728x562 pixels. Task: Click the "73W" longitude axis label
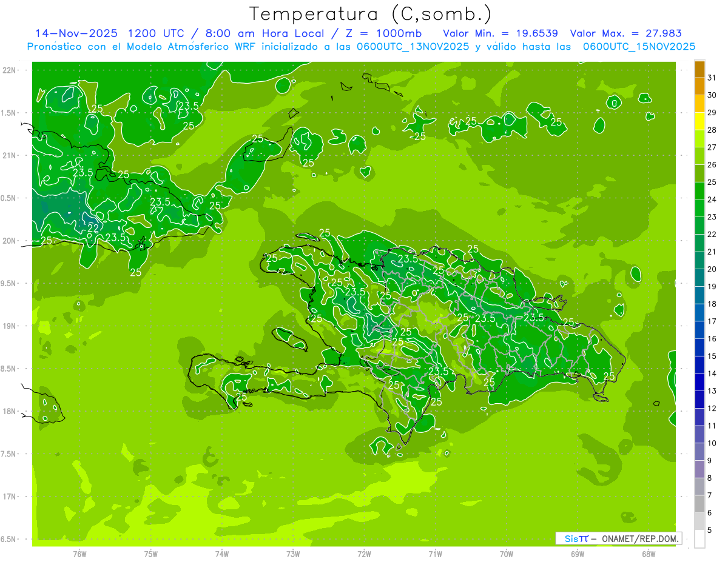click(x=293, y=554)
